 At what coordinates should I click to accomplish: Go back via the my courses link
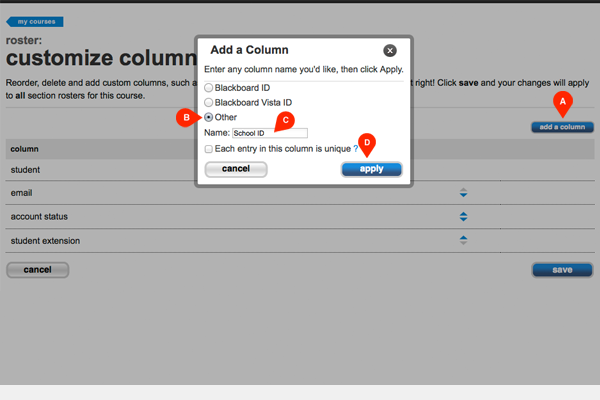click(35, 21)
